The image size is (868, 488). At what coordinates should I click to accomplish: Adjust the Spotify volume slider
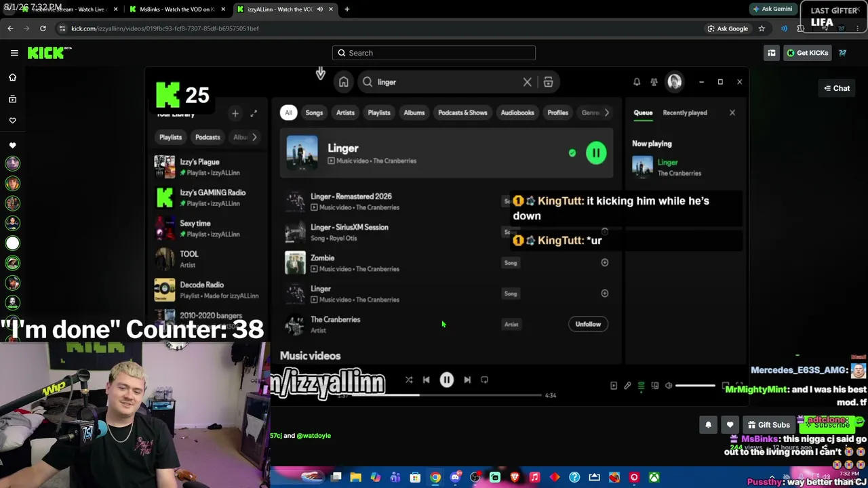695,386
